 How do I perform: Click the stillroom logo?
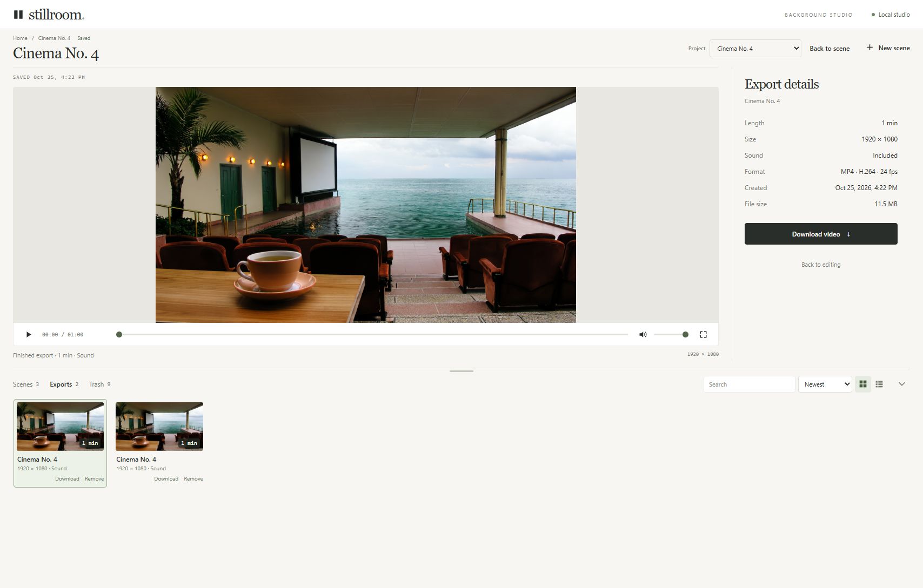49,15
